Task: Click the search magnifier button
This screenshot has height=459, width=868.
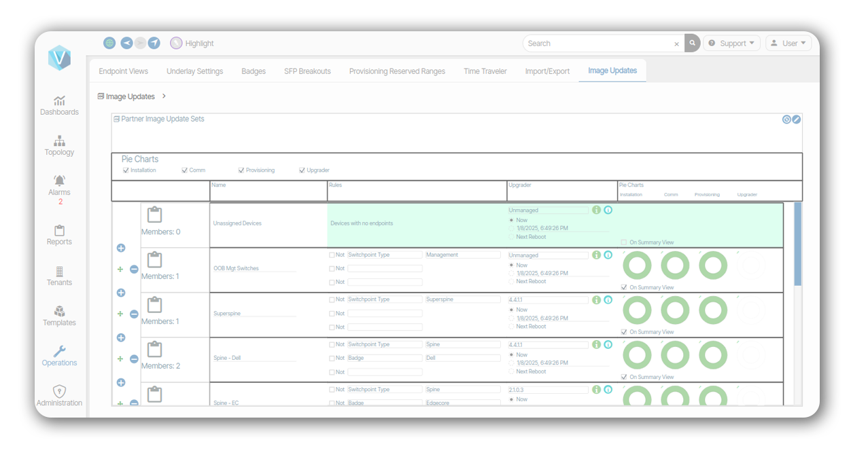Action: click(x=692, y=43)
